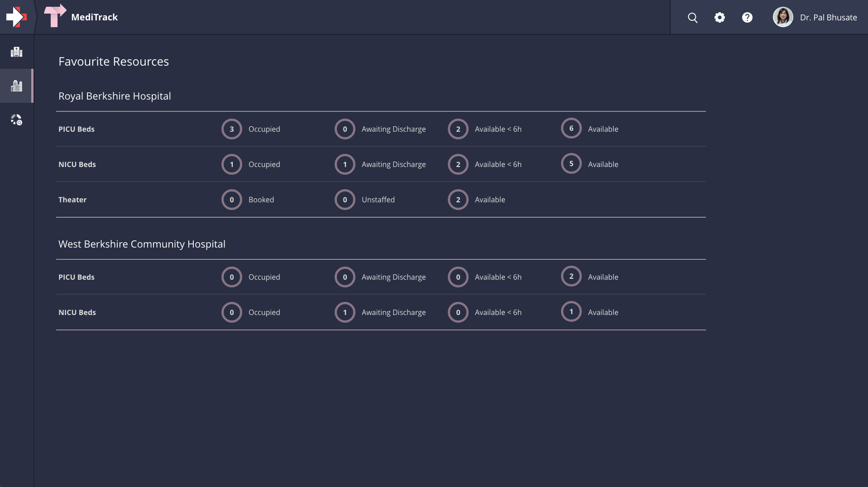
Task: Open help with the question mark icon
Action: 747,18
